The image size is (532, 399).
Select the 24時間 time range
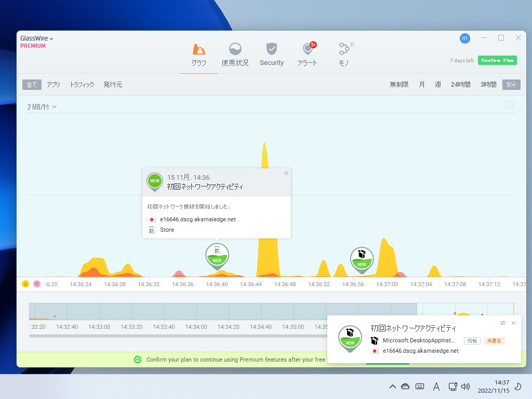coord(460,84)
